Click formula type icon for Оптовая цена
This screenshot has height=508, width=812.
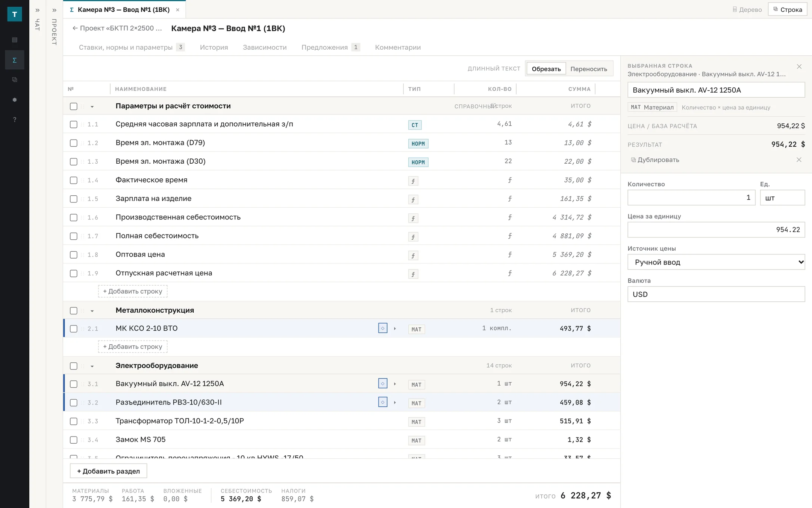pyautogui.click(x=413, y=256)
